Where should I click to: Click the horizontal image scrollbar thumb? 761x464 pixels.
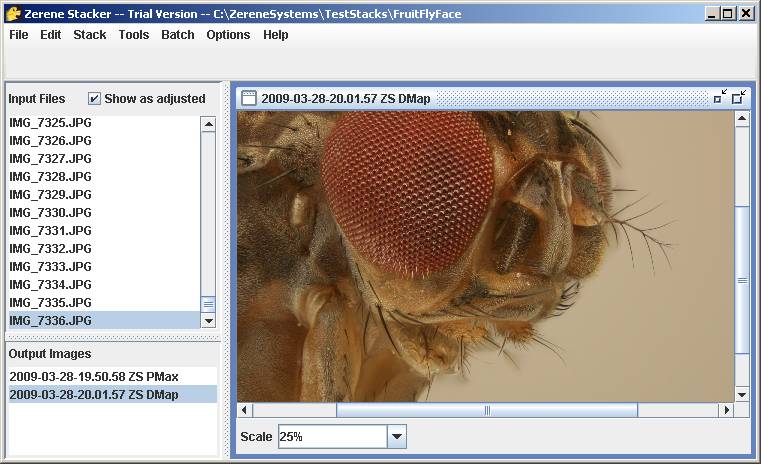(x=486, y=410)
